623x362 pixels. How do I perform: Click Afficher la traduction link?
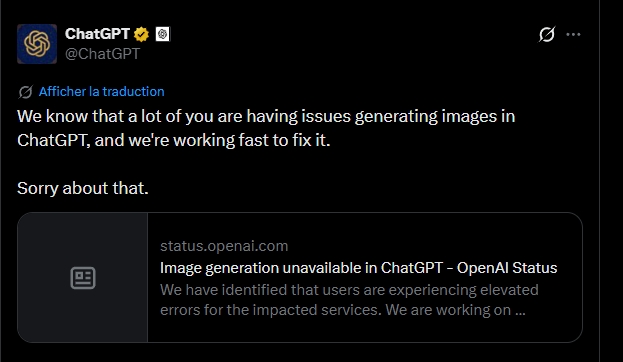coord(101,92)
